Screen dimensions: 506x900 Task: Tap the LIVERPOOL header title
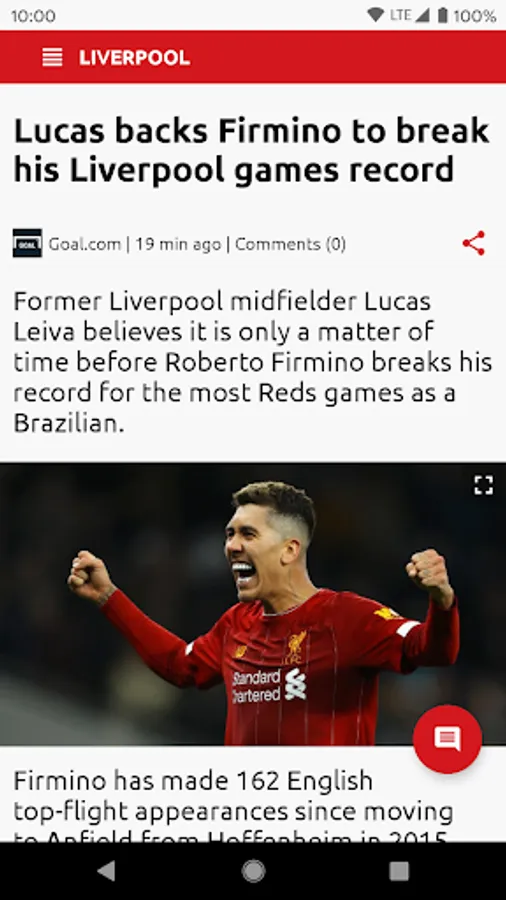tap(134, 58)
